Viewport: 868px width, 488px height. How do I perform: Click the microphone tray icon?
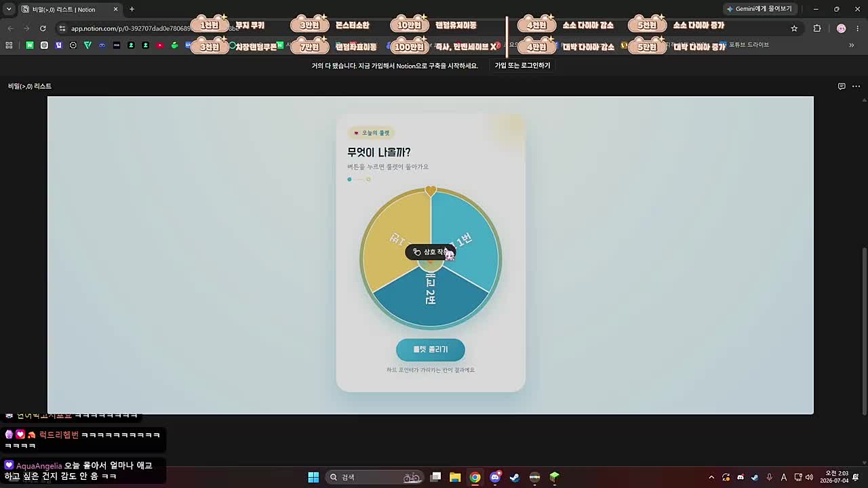770,477
